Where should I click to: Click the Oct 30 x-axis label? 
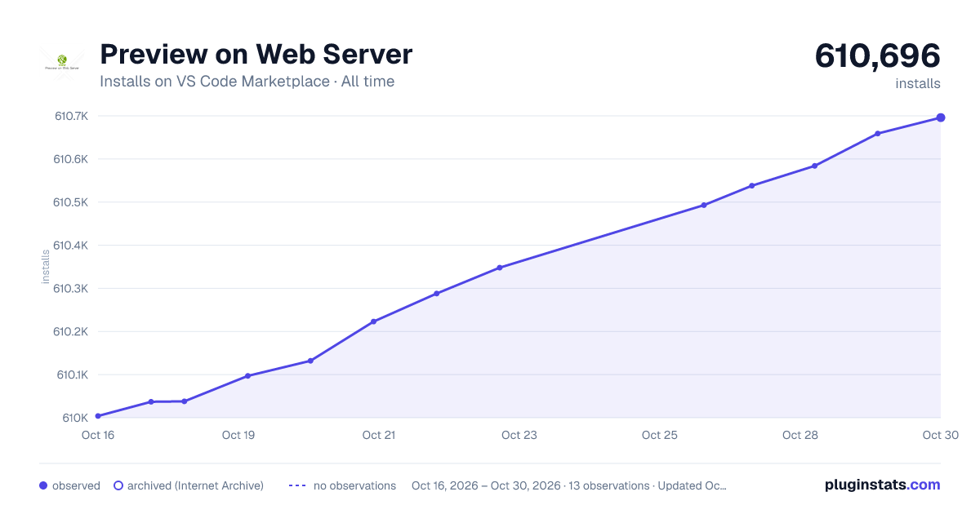[939, 435]
